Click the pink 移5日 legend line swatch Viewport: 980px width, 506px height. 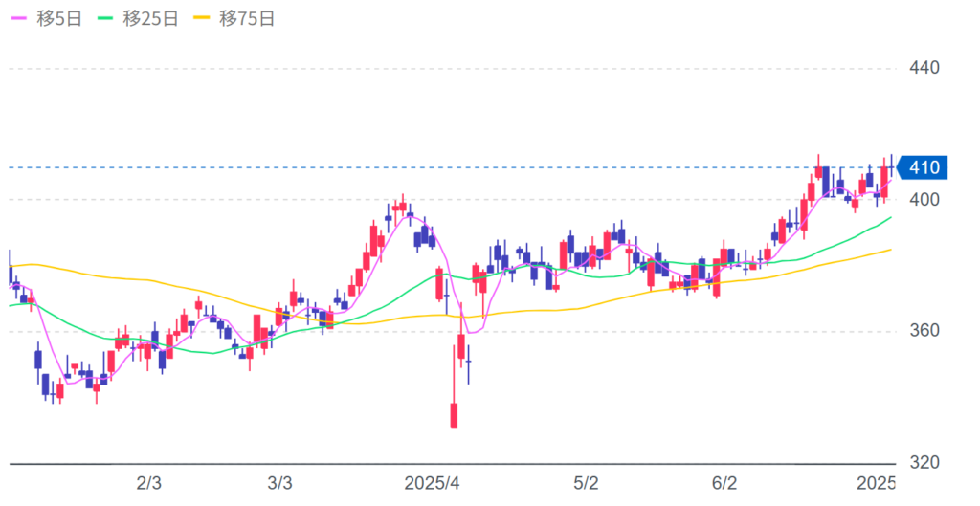point(18,19)
